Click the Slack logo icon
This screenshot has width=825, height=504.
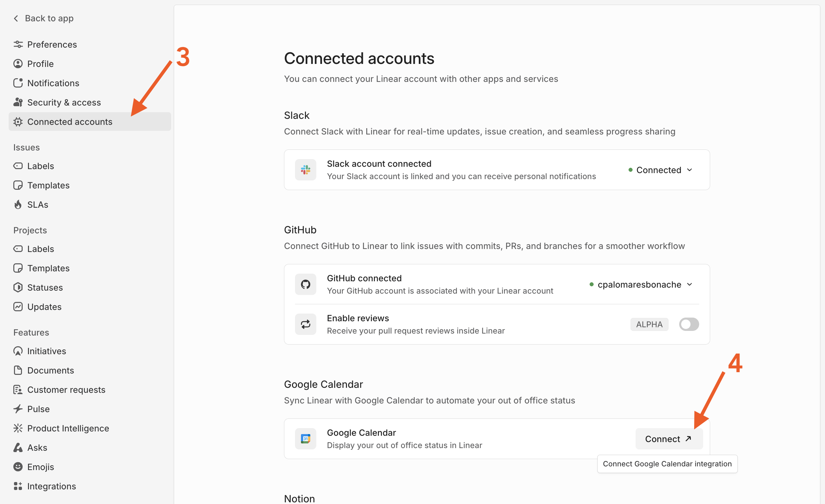[305, 170]
